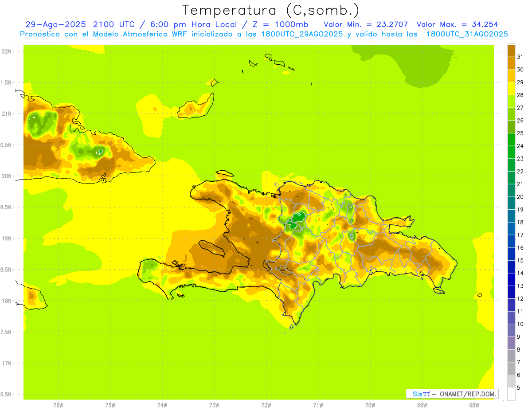The height and width of the screenshot is (411, 532).
Task: Click the legend value "5"
Action: (519, 388)
